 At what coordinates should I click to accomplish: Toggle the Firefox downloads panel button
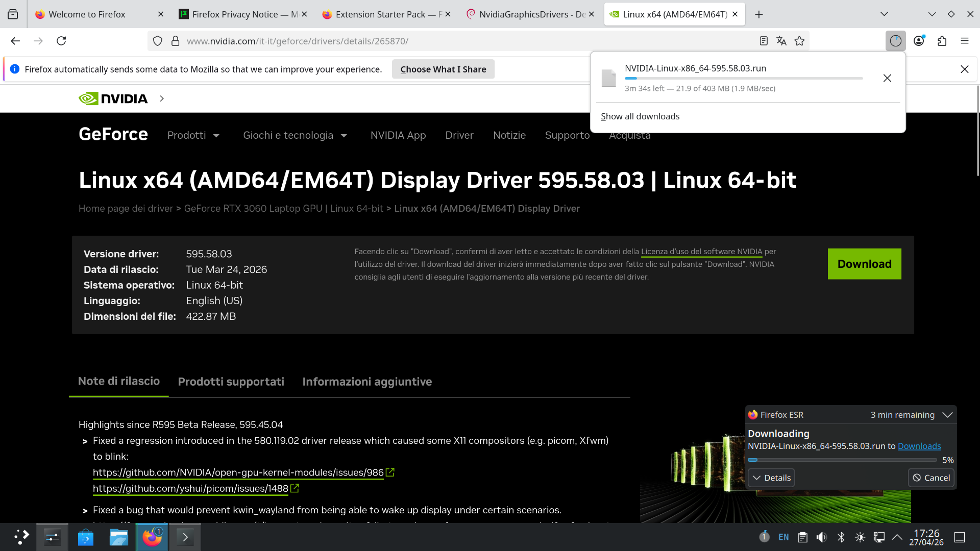[896, 41]
